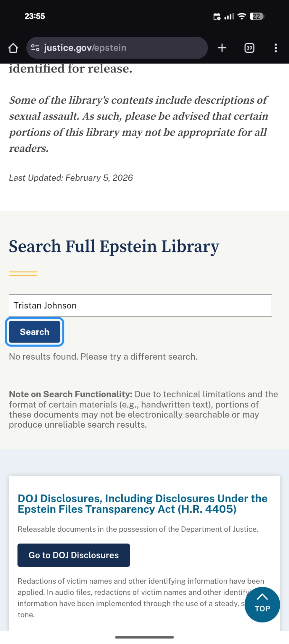The height and width of the screenshot is (644, 289).
Task: Tap the browser home icon
Action: point(13,48)
